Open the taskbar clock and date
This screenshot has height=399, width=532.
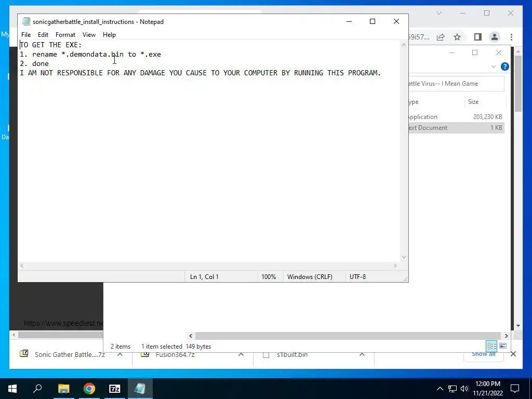[x=488, y=389]
